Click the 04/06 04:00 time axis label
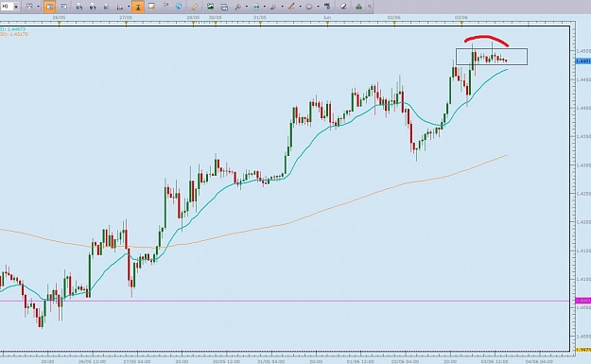The height and width of the screenshot is (364, 591). tap(539, 361)
